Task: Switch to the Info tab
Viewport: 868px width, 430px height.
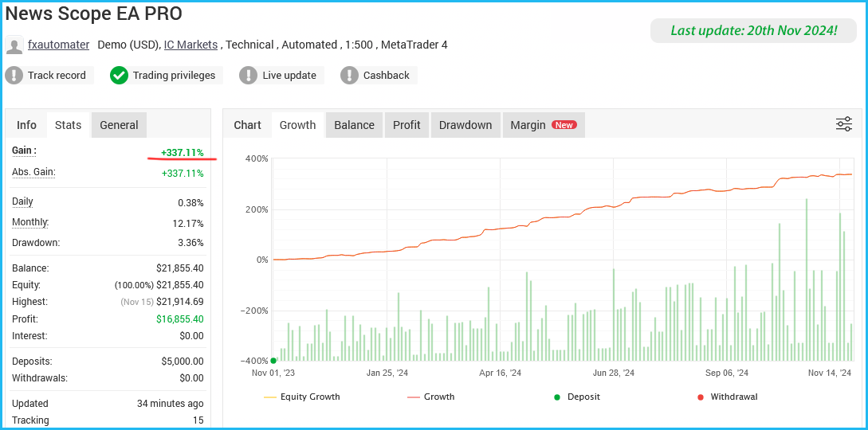Action: 26,125
